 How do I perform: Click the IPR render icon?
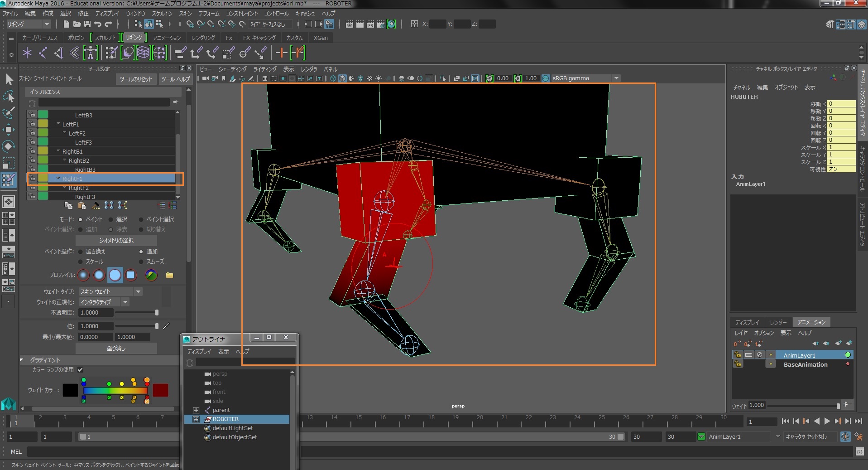click(x=370, y=24)
